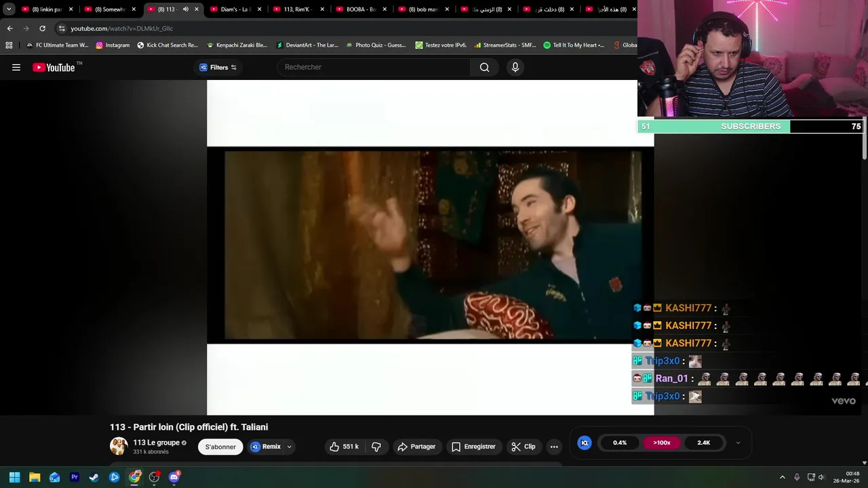The width and height of the screenshot is (868, 488).
Task: Subscribe with the S'abonner button
Action: [220, 447]
